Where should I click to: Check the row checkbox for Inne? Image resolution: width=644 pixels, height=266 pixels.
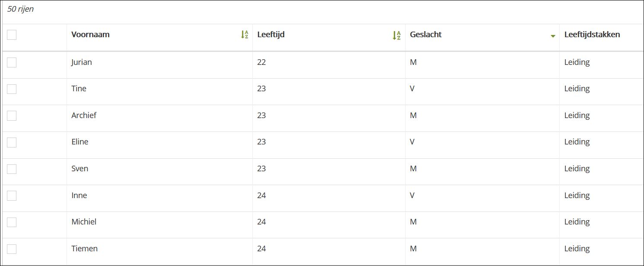(12, 195)
